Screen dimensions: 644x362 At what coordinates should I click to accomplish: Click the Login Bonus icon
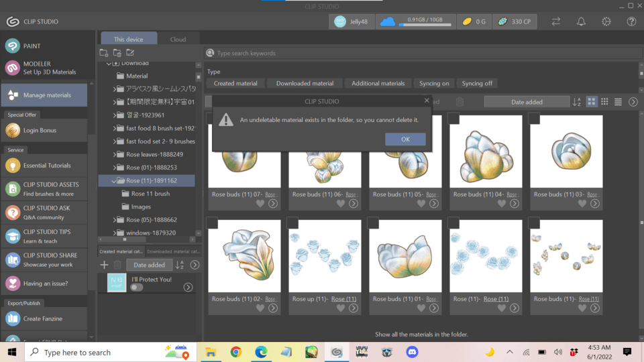[x=13, y=130]
